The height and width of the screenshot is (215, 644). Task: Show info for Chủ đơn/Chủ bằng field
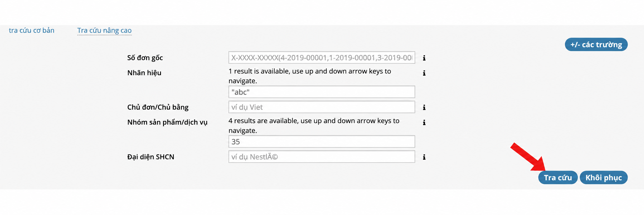pos(424,107)
